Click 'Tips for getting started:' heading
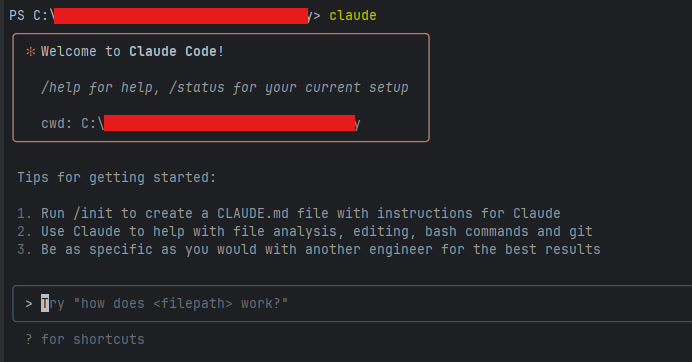This screenshot has width=692, height=362. click(x=117, y=177)
